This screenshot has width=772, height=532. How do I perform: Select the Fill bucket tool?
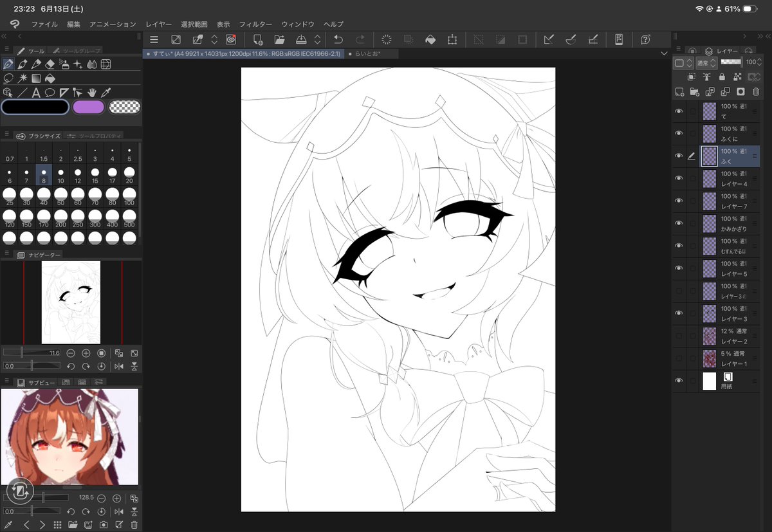click(x=50, y=78)
